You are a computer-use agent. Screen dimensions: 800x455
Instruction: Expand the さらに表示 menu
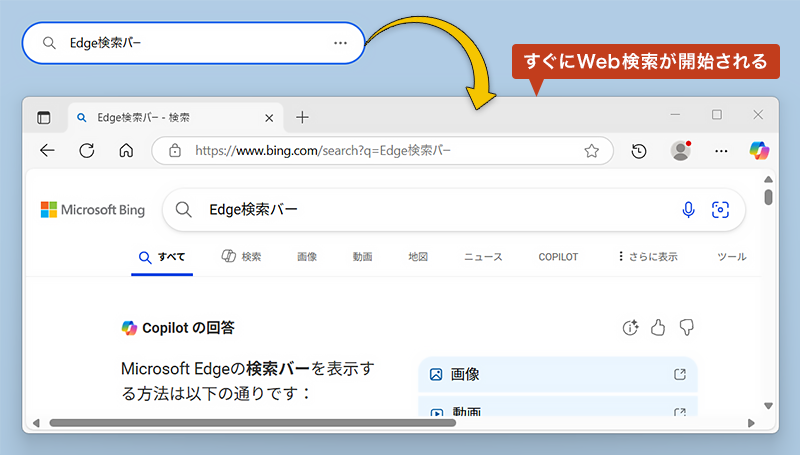(648, 257)
